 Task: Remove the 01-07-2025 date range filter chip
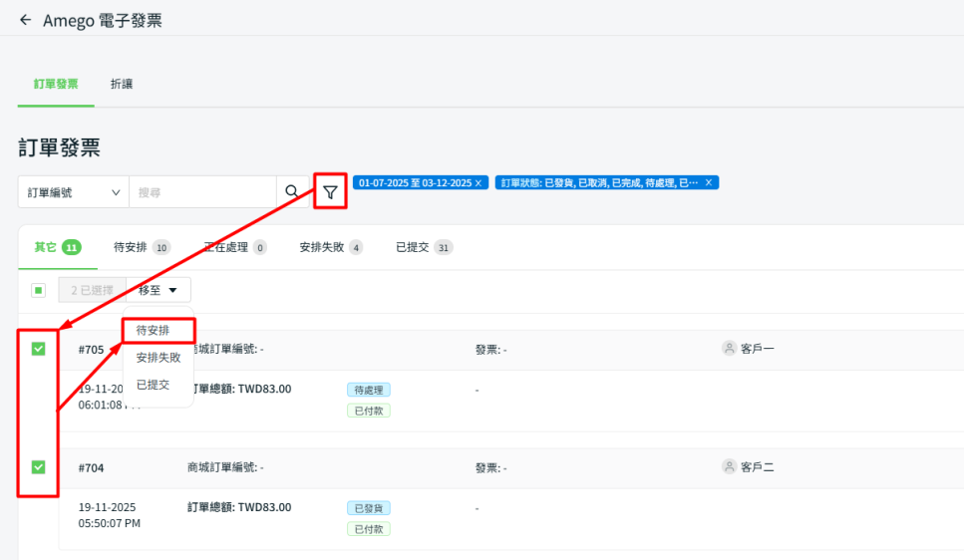click(479, 183)
